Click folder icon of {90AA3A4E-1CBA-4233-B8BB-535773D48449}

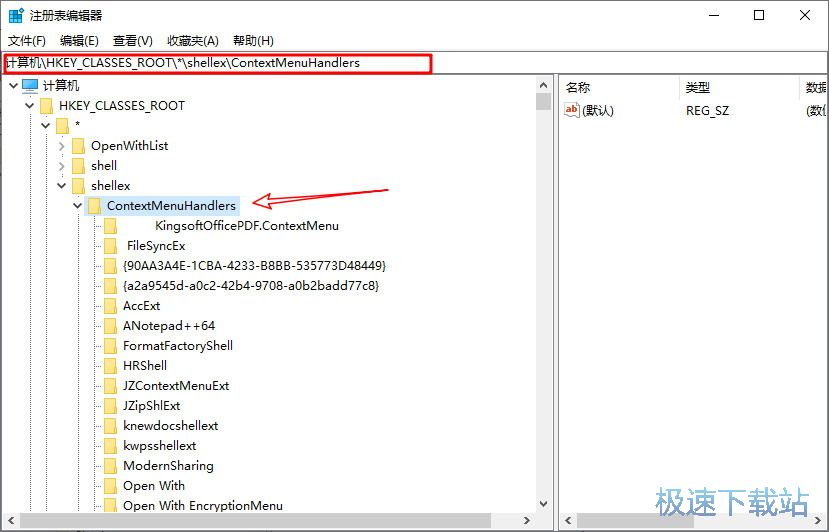[x=110, y=266]
